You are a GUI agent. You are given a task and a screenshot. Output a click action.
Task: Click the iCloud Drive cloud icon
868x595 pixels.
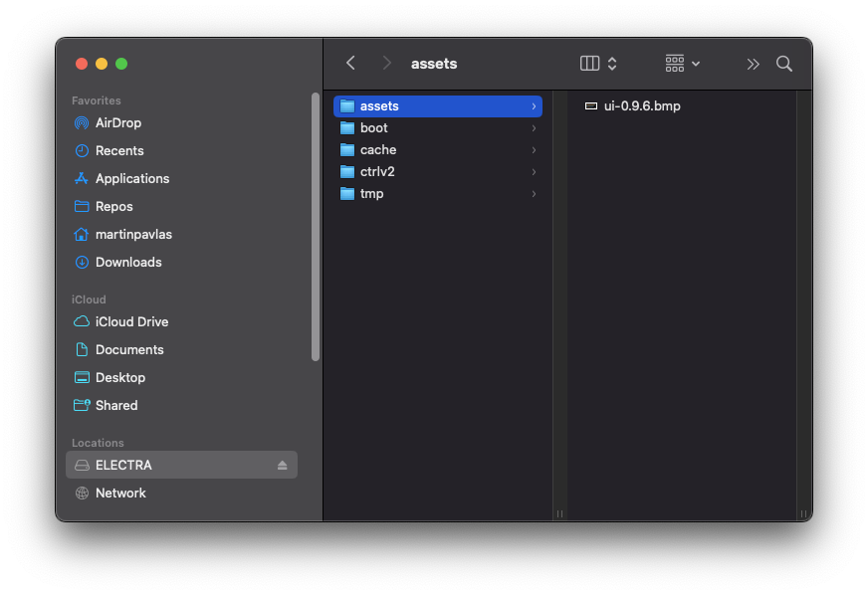click(x=82, y=321)
